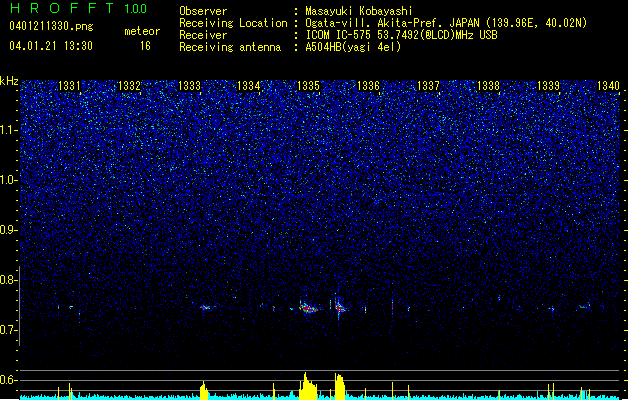Viewport: 629px width, 400px height.
Task: Click the 'Observer' label
Action: [203, 11]
